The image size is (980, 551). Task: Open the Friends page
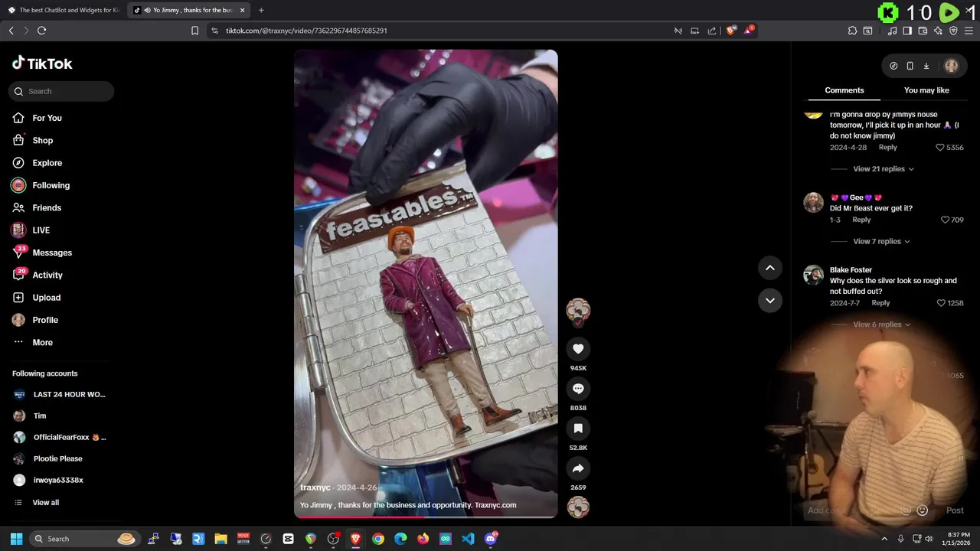click(x=47, y=208)
